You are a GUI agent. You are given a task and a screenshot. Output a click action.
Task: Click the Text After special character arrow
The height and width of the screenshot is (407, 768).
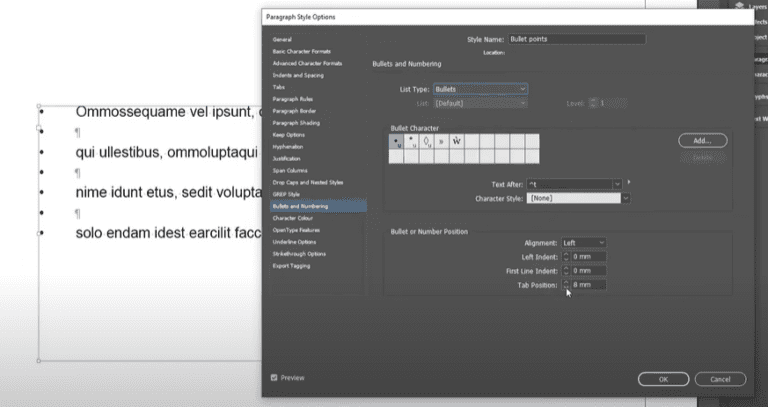click(x=628, y=184)
